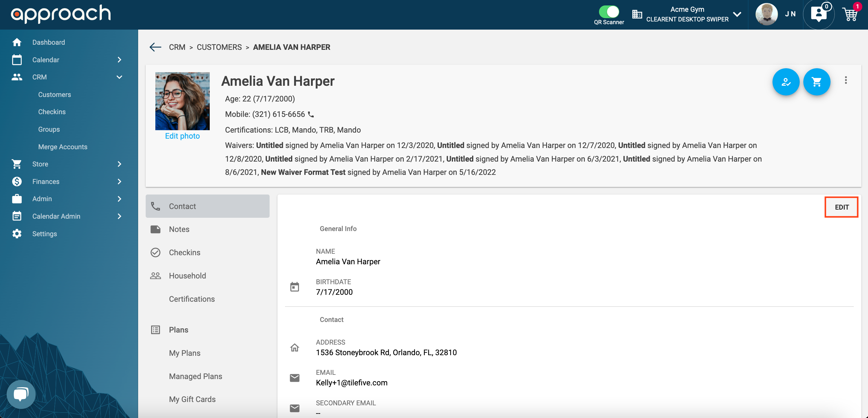868x418 pixels.
Task: Click the approach logo
Action: coord(61,14)
